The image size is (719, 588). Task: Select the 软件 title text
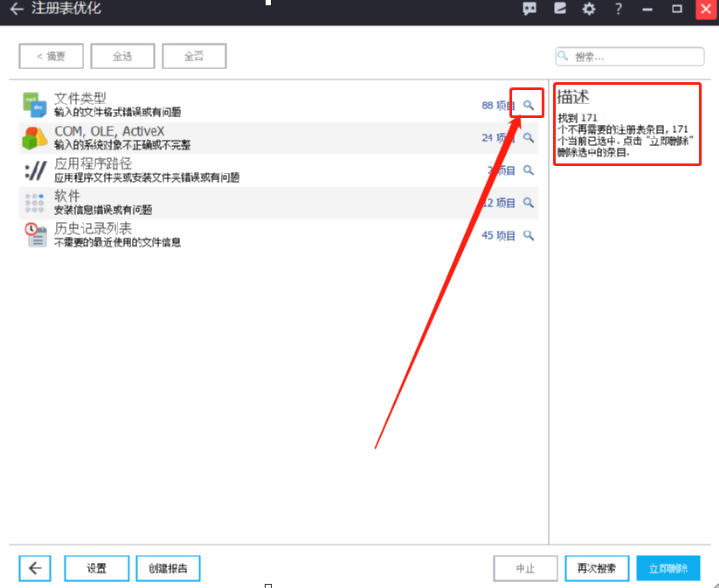[67, 196]
